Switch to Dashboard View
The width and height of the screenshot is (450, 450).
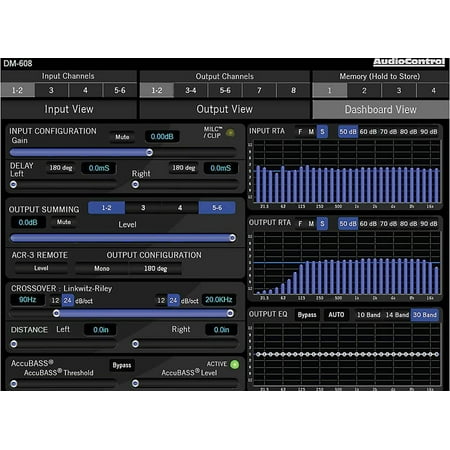380,109
